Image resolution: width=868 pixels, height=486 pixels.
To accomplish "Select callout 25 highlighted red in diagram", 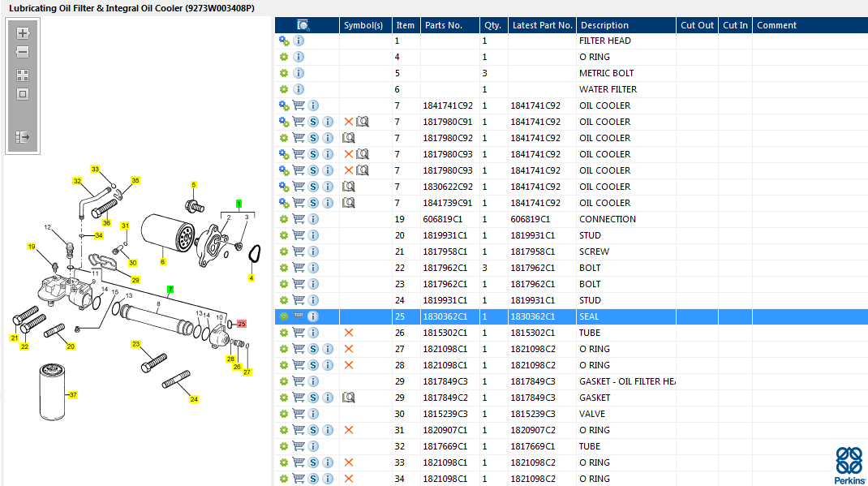I will (x=242, y=324).
